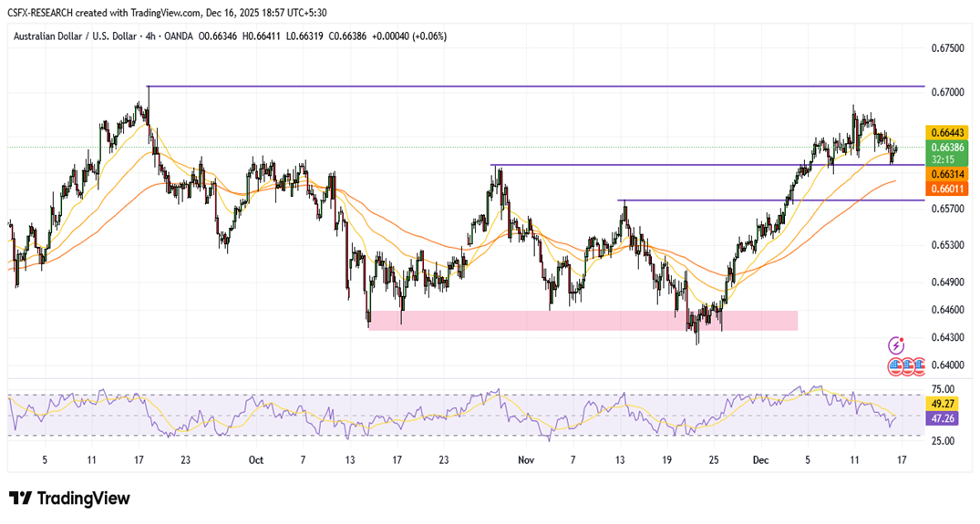Select the orange 0.66314 moving average label
Screen dimensions: 980x524
click(x=947, y=173)
